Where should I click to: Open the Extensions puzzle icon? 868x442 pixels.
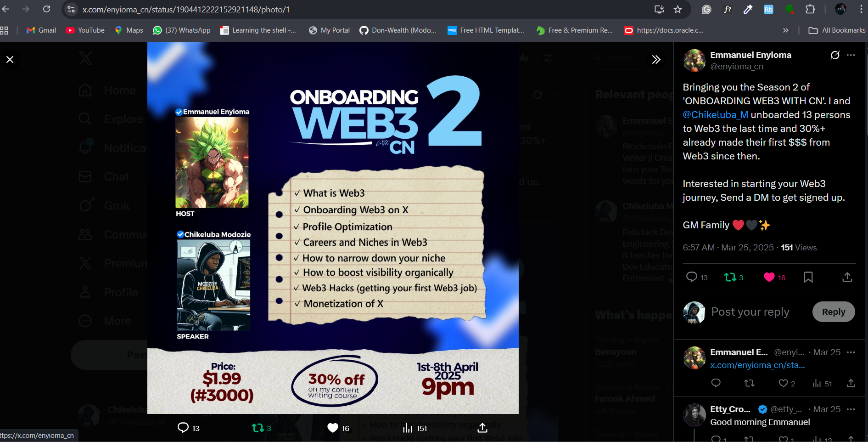click(810, 9)
